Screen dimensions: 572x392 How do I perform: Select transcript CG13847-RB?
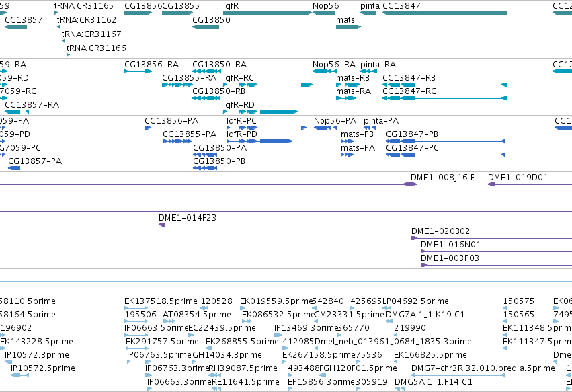tap(445, 85)
